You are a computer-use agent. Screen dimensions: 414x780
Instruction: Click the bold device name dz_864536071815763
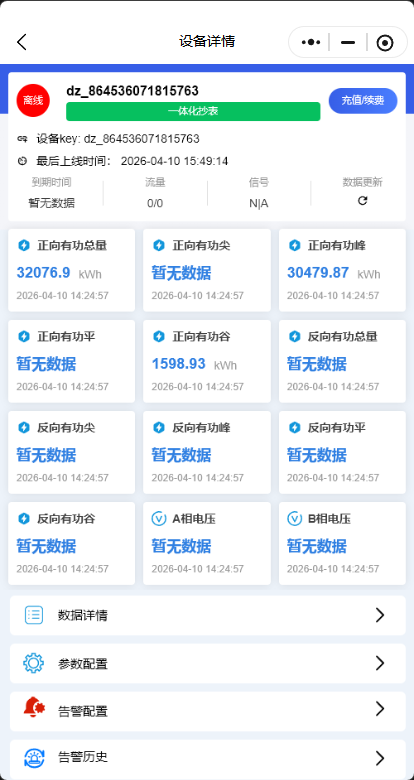[132, 91]
